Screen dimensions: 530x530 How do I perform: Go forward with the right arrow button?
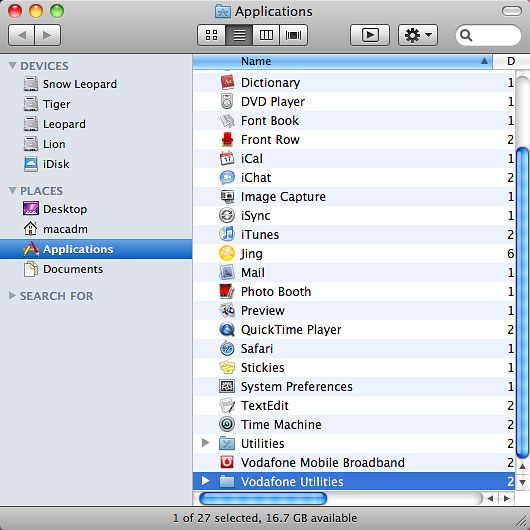[47, 35]
